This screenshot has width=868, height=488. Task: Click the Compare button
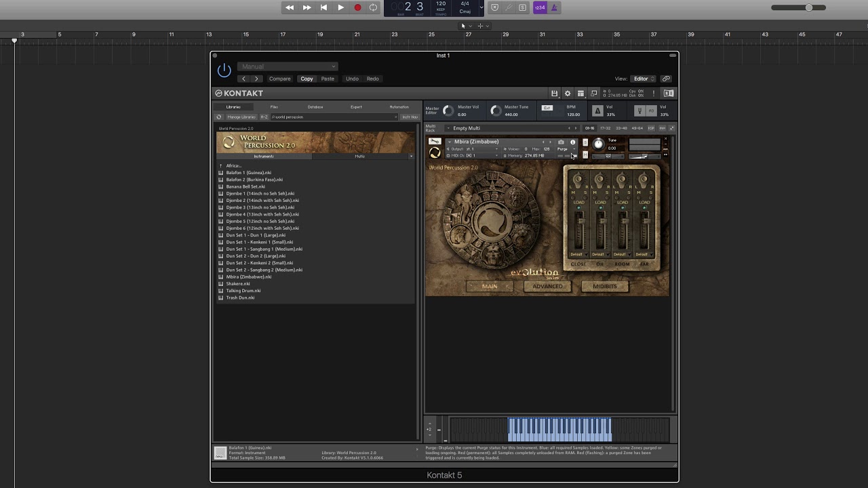pyautogui.click(x=279, y=79)
